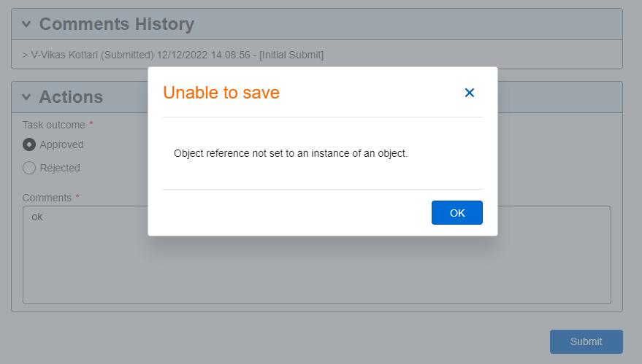This screenshot has height=364, width=642.
Task: Click the arrow before the V-Vikas Kottari entry
Action: point(25,55)
